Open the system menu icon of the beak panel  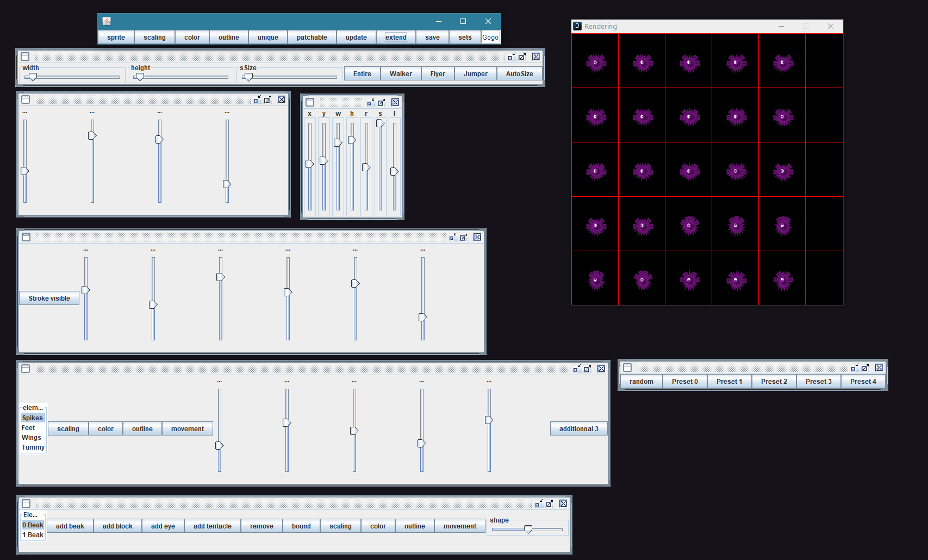(26, 503)
